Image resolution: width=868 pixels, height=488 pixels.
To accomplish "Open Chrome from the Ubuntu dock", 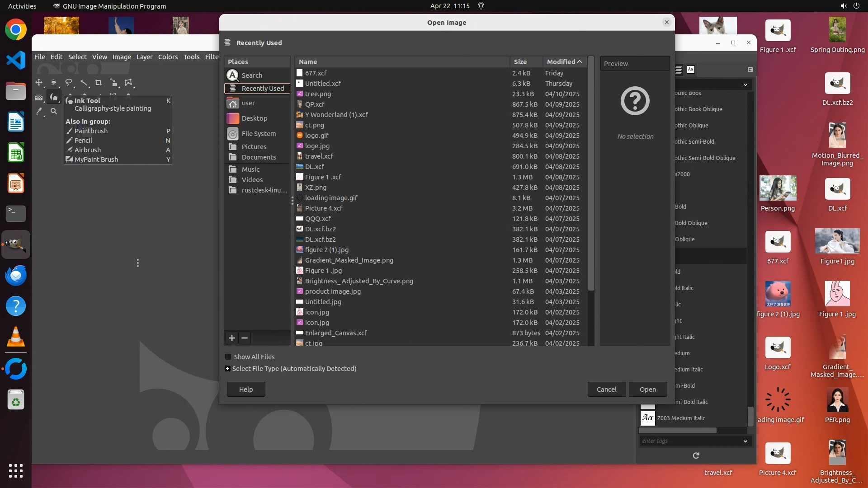I will 16,30.
